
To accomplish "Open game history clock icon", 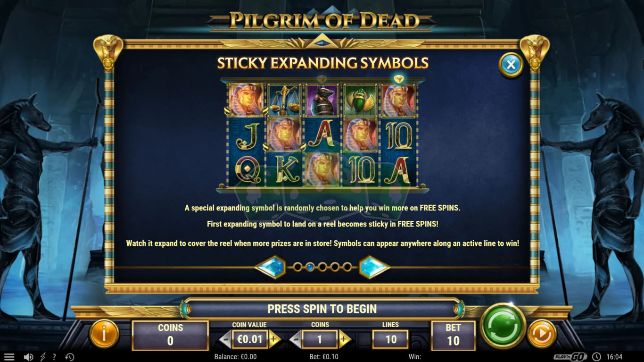I will click(69, 357).
